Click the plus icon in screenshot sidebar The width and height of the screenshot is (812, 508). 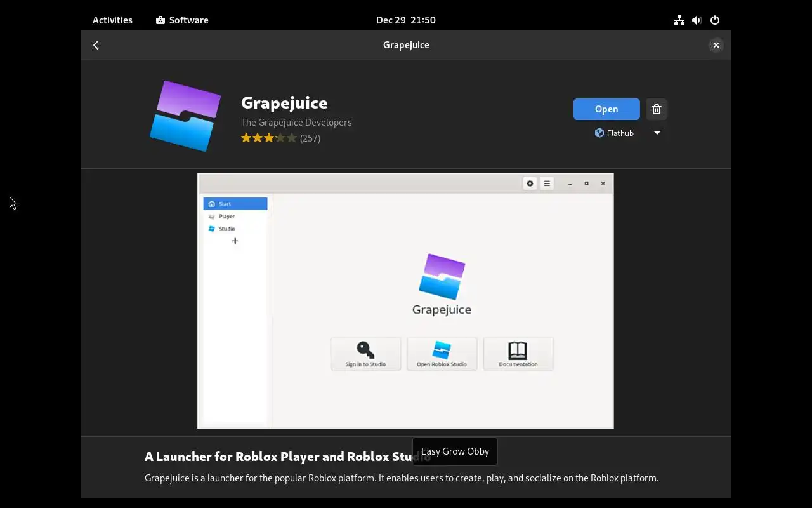point(235,241)
